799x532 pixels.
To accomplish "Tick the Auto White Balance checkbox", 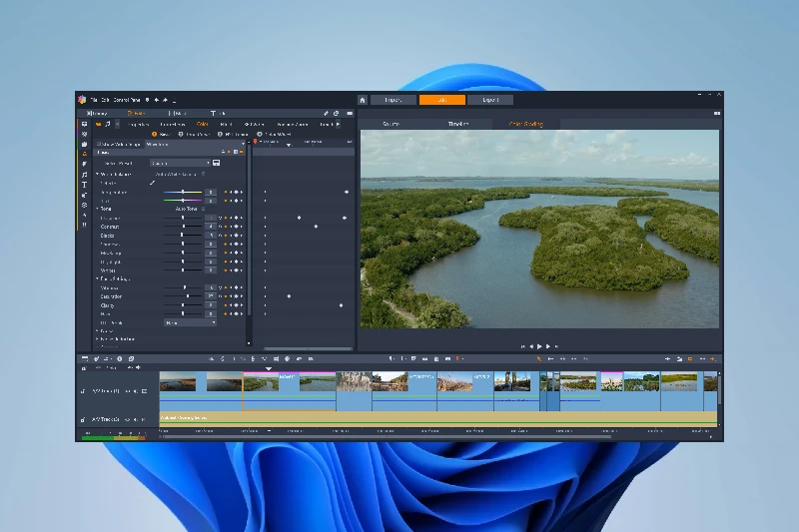I will [204, 174].
